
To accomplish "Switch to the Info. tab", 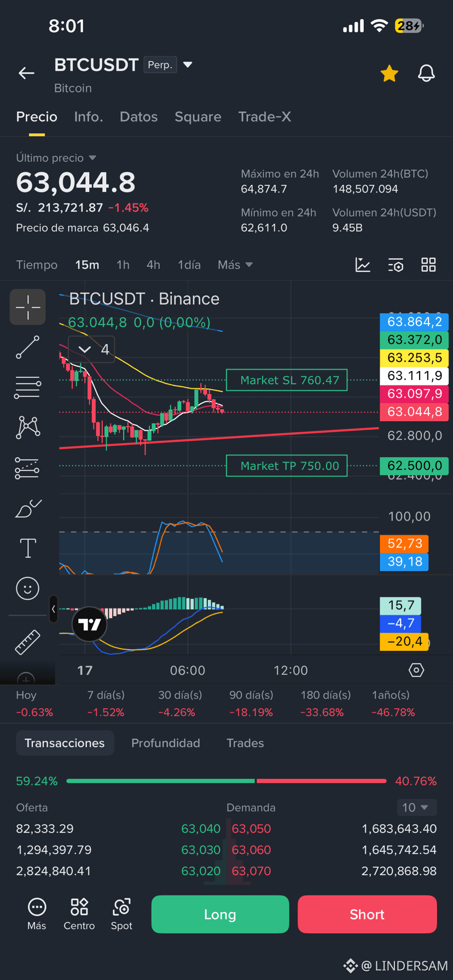I will (x=89, y=116).
